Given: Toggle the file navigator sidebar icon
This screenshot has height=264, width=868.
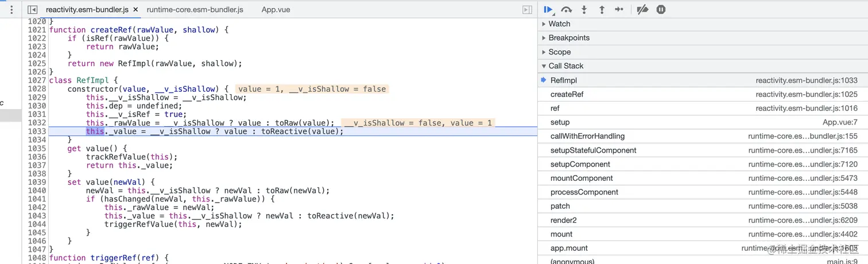Looking at the screenshot, I should [x=33, y=10].
